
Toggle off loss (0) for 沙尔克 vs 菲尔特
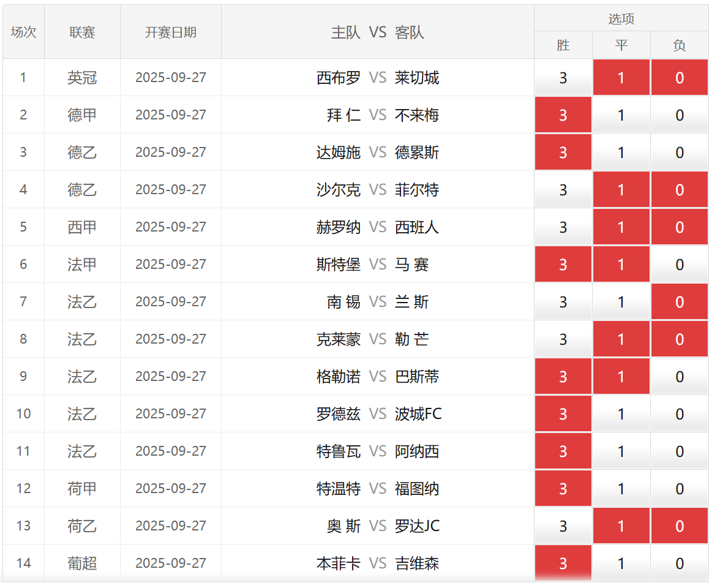point(679,190)
